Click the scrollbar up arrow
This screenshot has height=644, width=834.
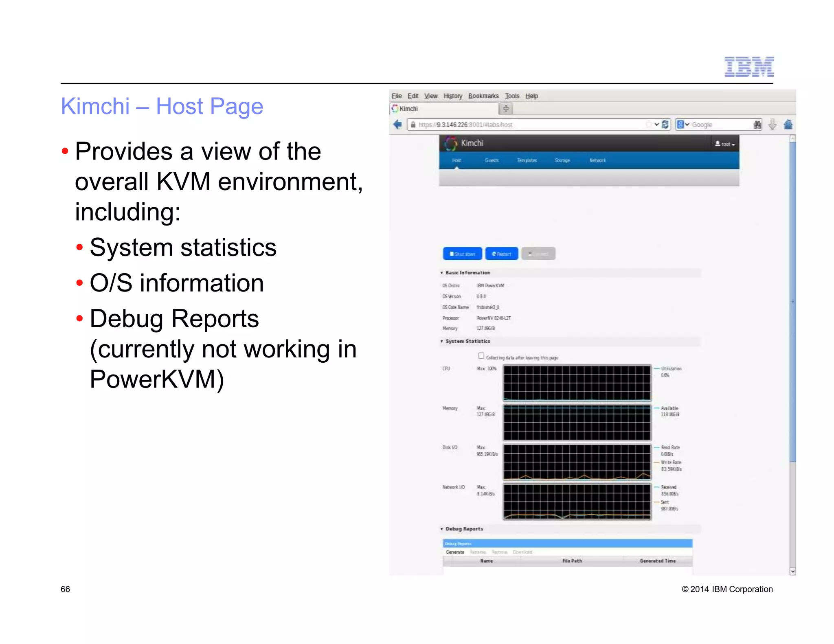point(792,138)
